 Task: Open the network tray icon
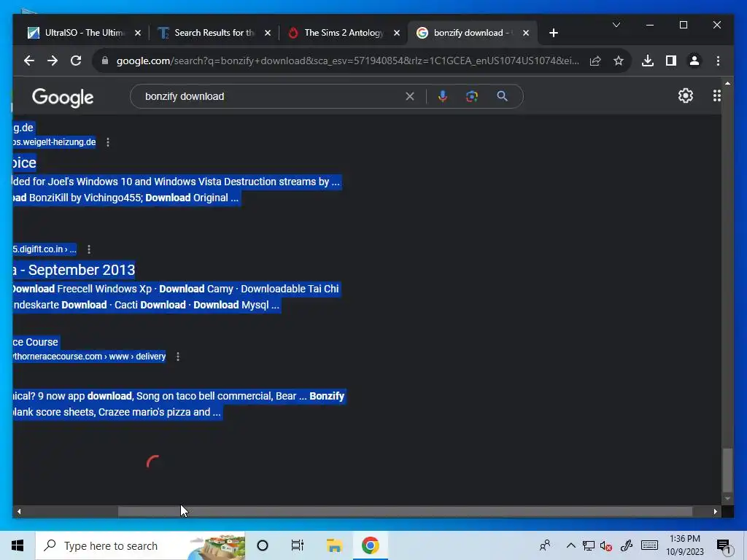click(x=589, y=545)
